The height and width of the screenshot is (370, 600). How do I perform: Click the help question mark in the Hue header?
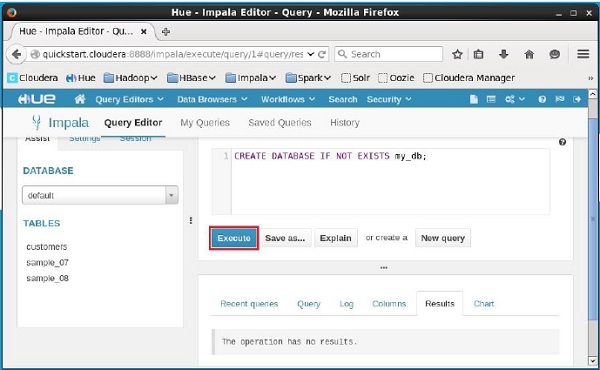(542, 99)
